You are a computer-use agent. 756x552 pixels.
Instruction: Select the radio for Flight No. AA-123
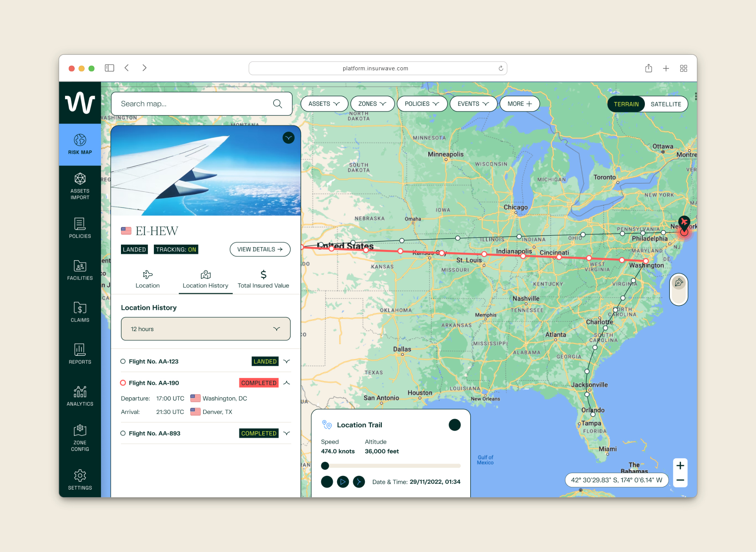pos(123,361)
